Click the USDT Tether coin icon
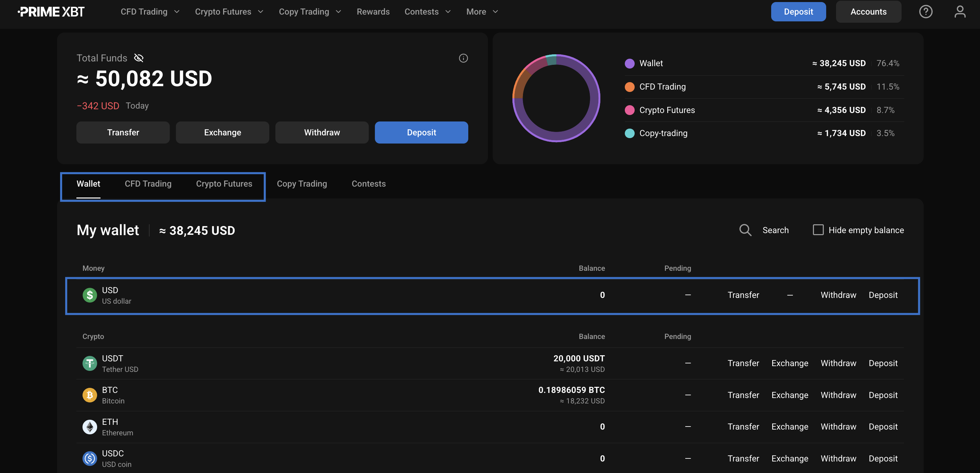The image size is (980, 473). coord(90,363)
